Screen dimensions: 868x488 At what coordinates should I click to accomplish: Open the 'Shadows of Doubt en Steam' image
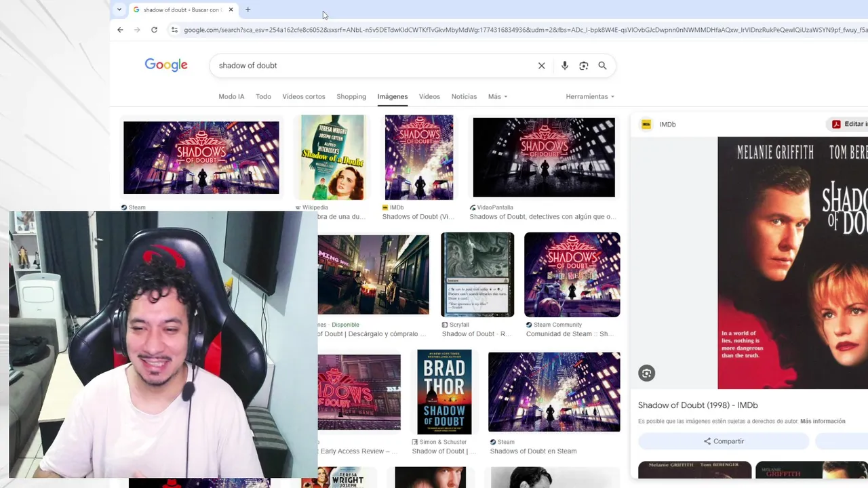(x=554, y=392)
